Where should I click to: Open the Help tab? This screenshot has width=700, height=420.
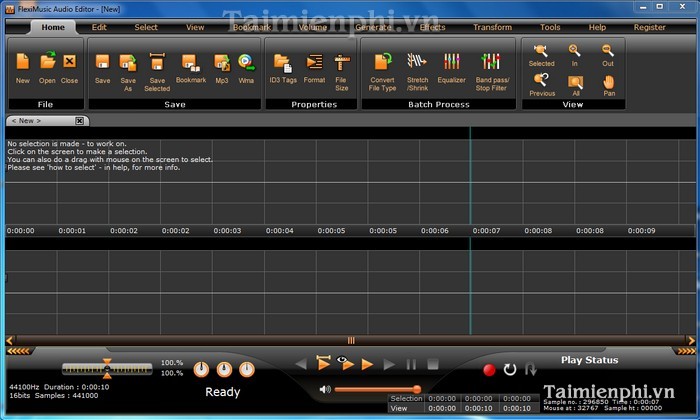coord(597,27)
